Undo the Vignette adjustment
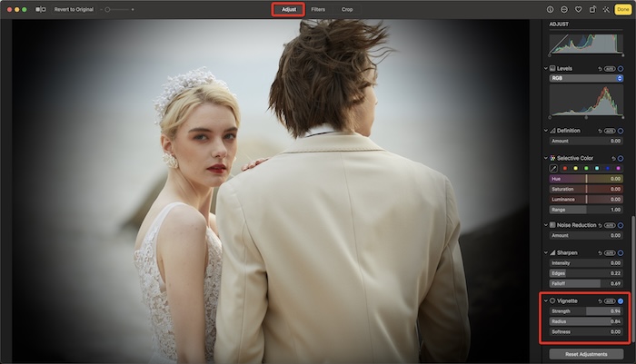Image resolution: width=636 pixels, height=364 pixels. (x=600, y=301)
